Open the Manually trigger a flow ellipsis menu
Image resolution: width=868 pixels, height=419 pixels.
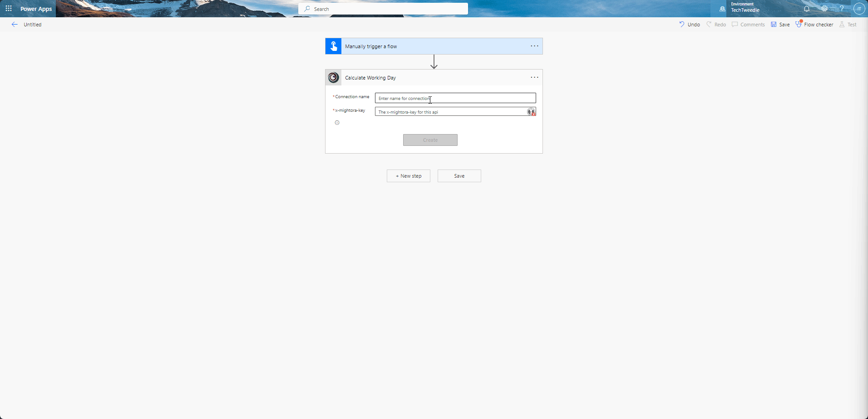click(x=534, y=46)
